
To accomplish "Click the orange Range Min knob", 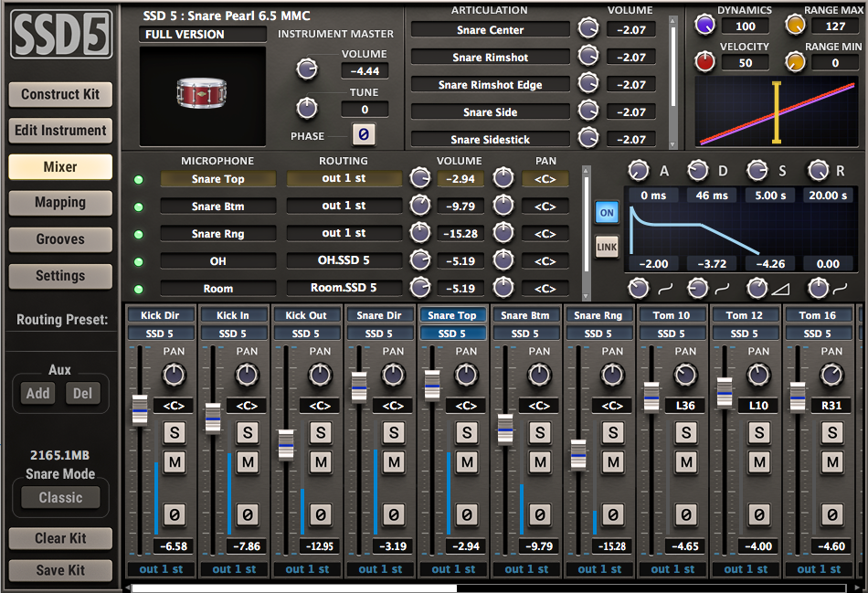I will point(796,61).
